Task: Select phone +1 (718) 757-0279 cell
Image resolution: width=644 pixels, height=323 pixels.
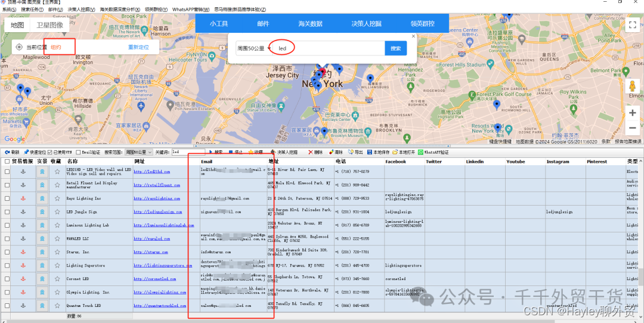Action: [359, 171]
